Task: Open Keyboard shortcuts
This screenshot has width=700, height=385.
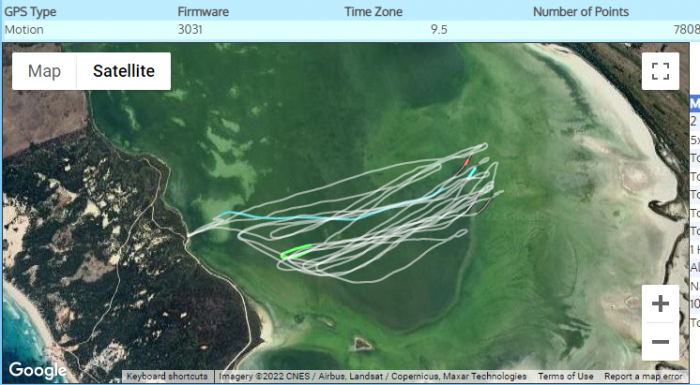Action: 167,376
